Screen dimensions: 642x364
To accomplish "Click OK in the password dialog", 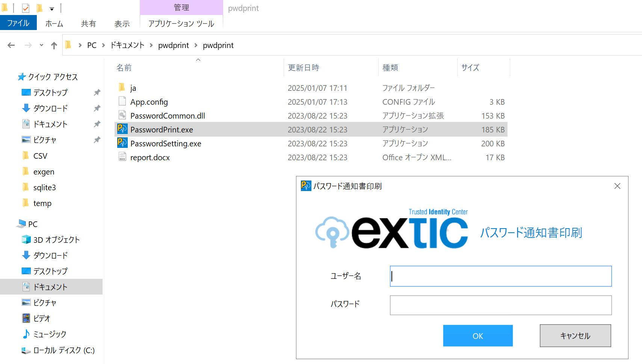I will (478, 336).
